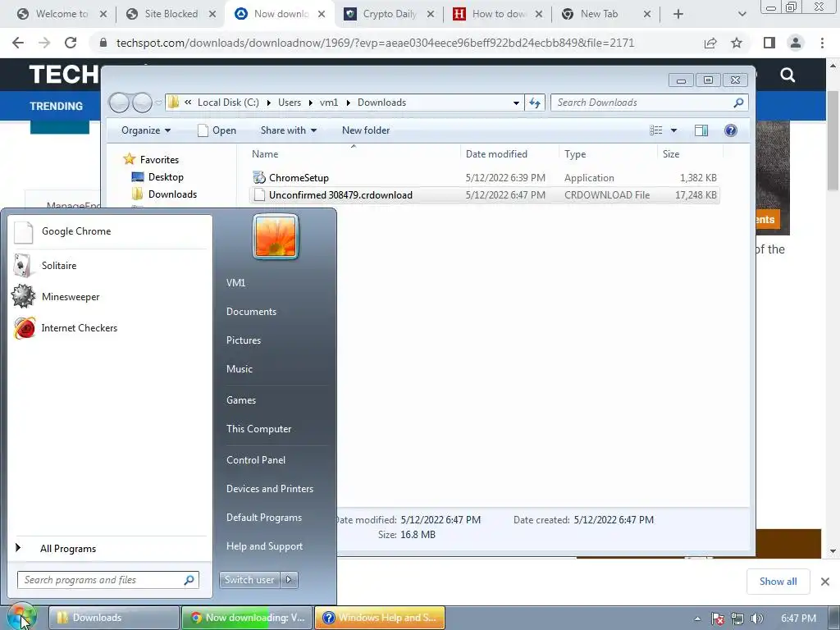Switch to How to dow tab
This screenshot has width=840, height=630.
click(x=498, y=14)
